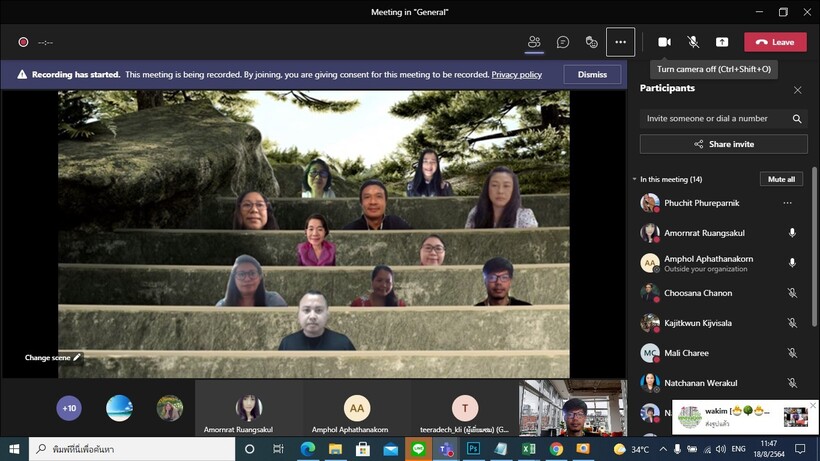Viewport: 820px width, 461px height.
Task: Open LINE app from taskbar
Action: [x=418, y=449]
